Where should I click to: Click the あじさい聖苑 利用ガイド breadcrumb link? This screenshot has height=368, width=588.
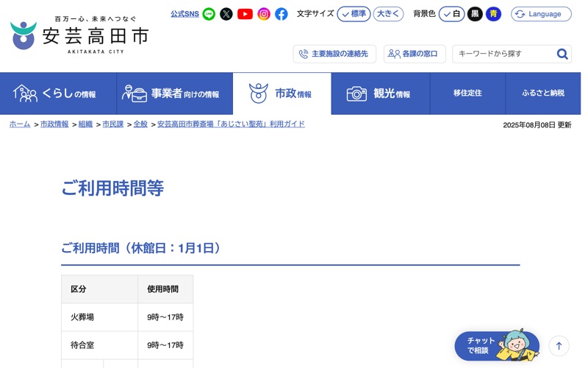tap(231, 124)
